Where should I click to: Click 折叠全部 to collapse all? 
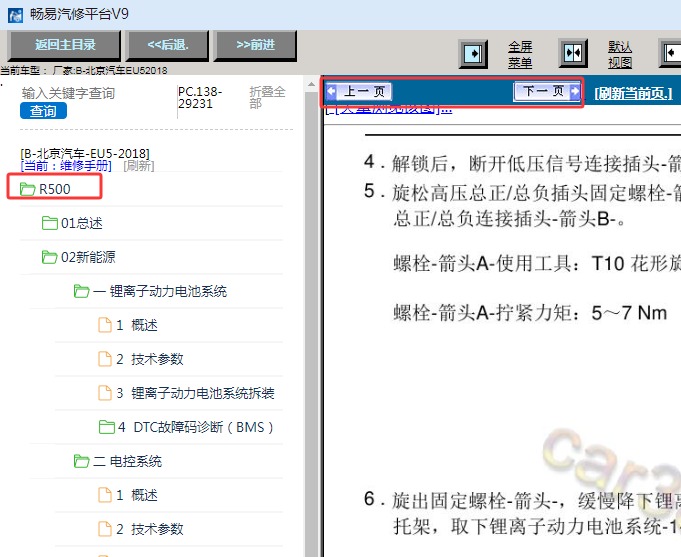pyautogui.click(x=267, y=97)
